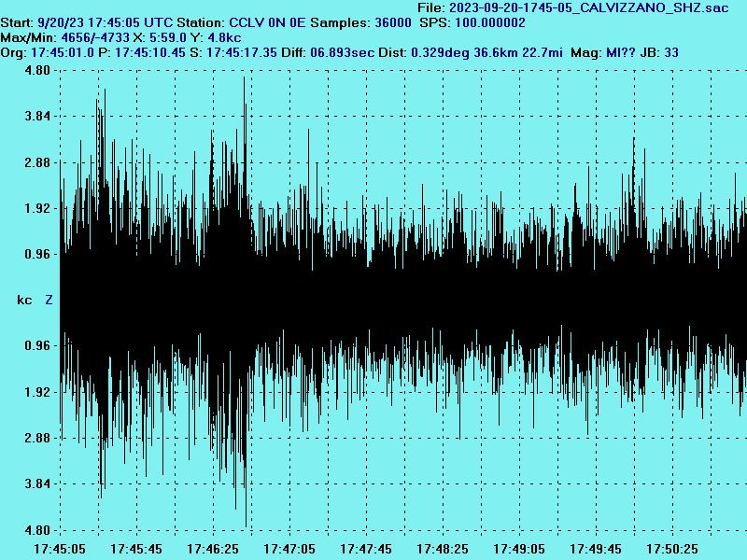Click the time axis label 17:49:45

point(596,549)
